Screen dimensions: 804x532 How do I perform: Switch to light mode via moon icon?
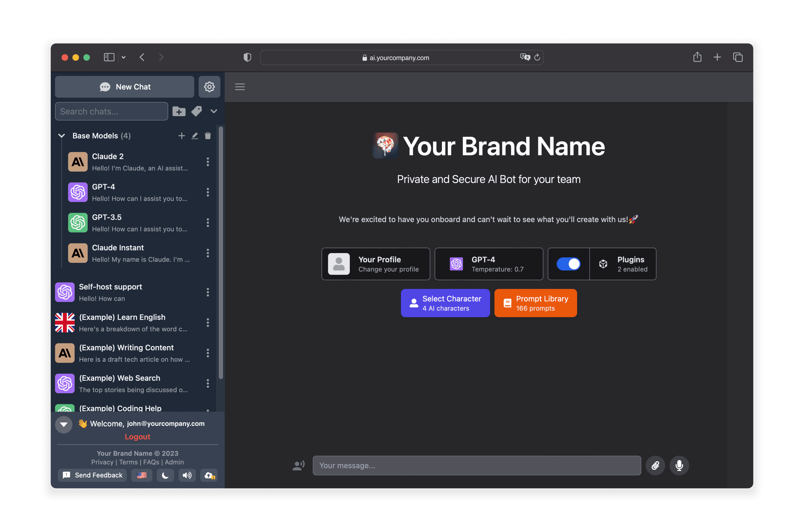(165, 475)
